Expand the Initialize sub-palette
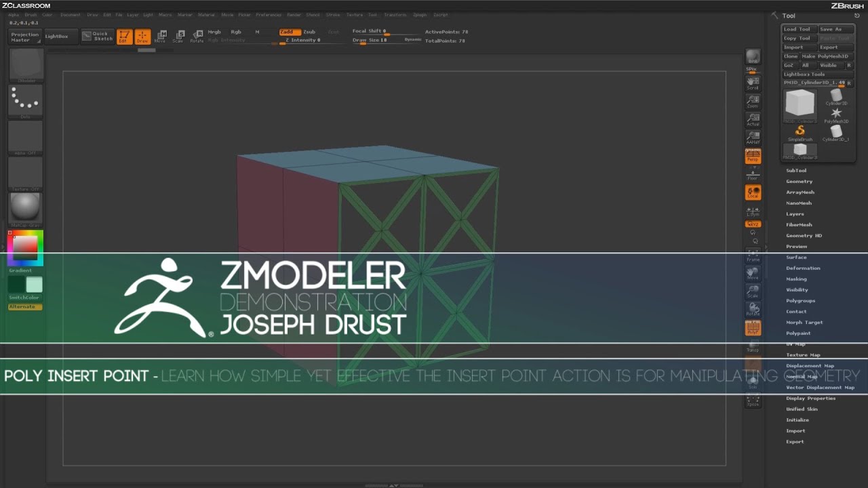The width and height of the screenshot is (868, 488). 797,420
